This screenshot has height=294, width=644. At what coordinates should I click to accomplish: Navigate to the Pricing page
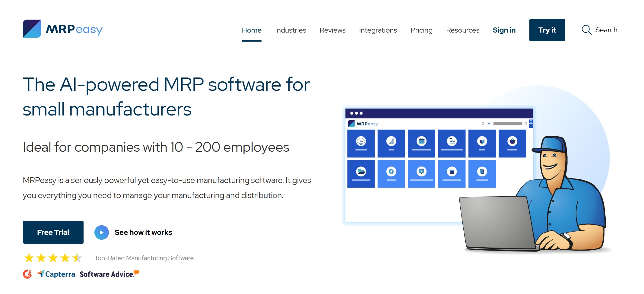click(421, 30)
